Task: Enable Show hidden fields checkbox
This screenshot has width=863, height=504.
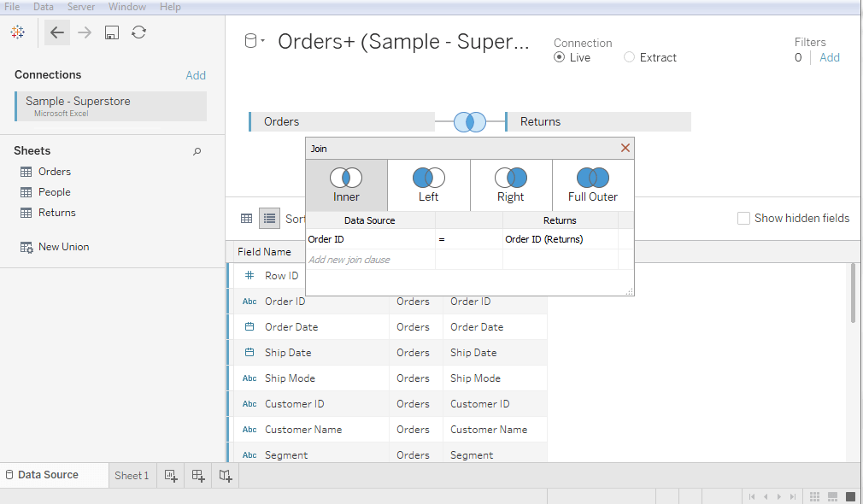Action: click(x=743, y=219)
